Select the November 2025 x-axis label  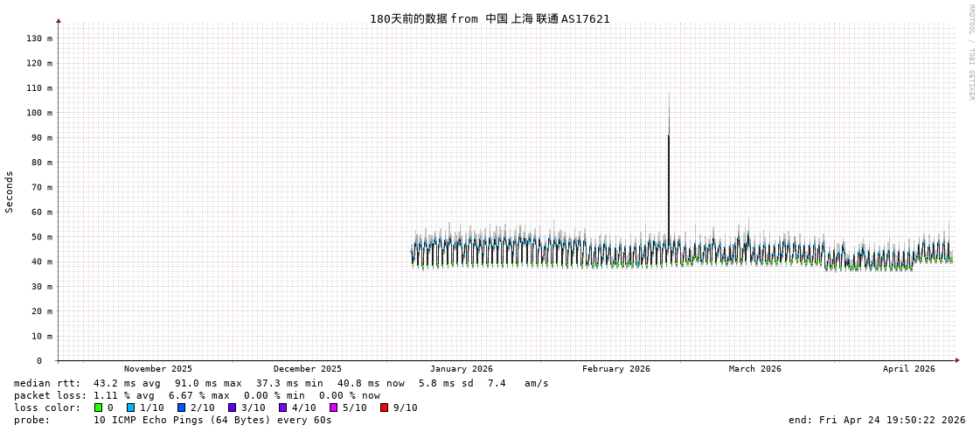(157, 369)
